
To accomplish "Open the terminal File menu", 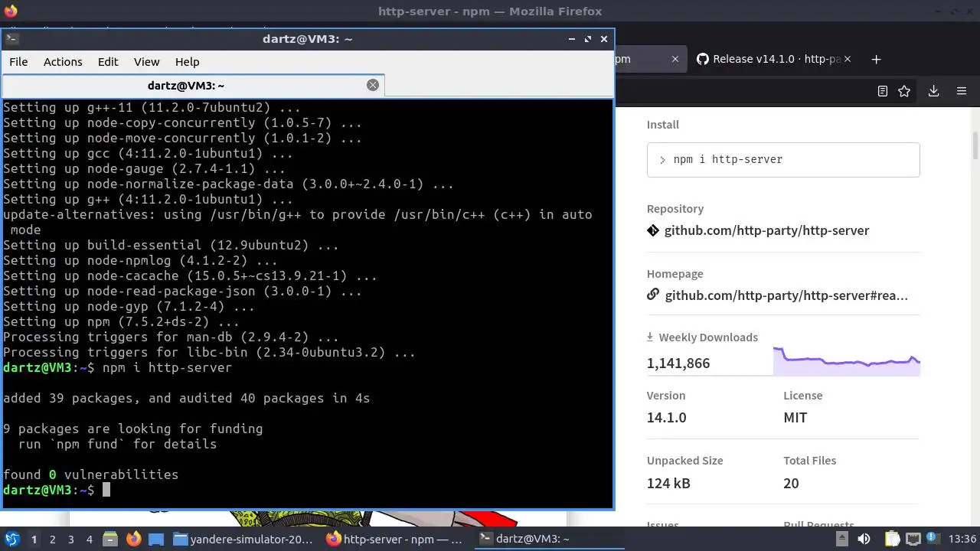I will pos(18,62).
